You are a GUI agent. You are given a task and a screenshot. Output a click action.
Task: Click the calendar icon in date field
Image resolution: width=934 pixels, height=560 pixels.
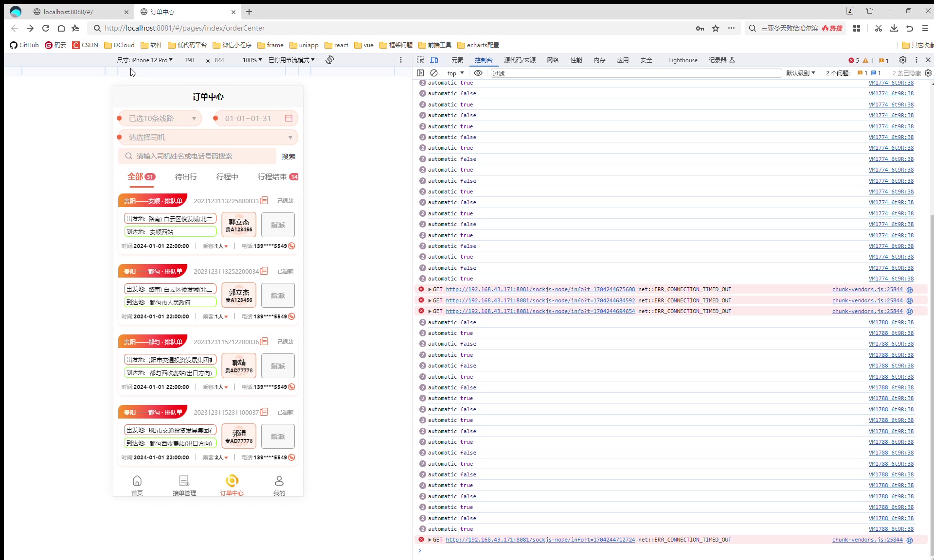(x=288, y=118)
